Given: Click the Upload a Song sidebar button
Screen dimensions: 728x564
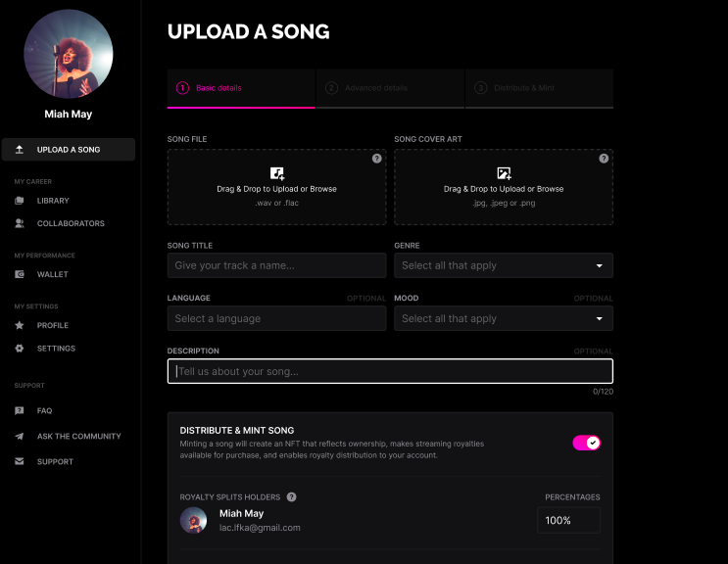Looking at the screenshot, I should pos(69,150).
